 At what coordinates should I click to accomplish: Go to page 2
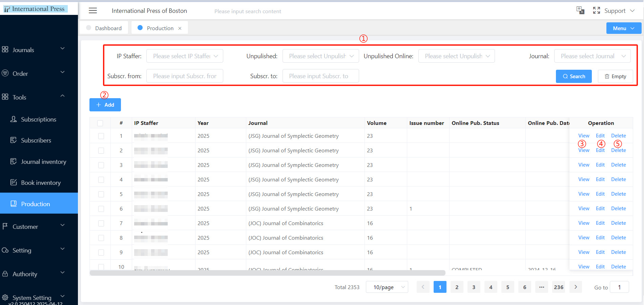pos(457,287)
